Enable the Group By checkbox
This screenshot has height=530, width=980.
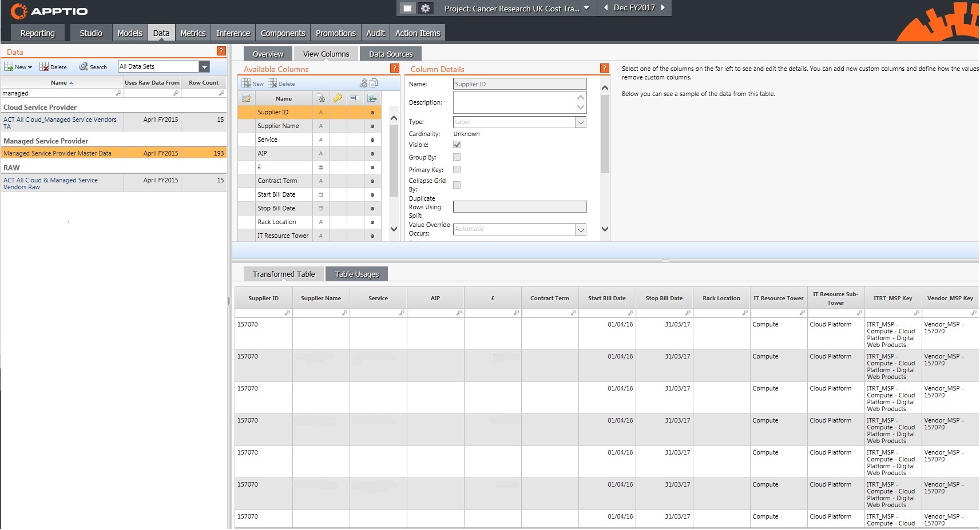[457, 157]
